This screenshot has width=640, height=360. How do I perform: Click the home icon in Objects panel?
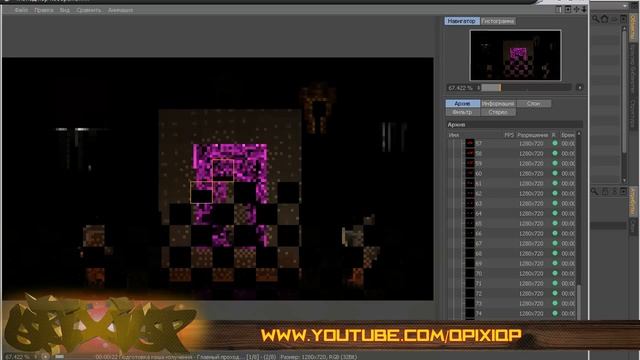tap(604, 19)
